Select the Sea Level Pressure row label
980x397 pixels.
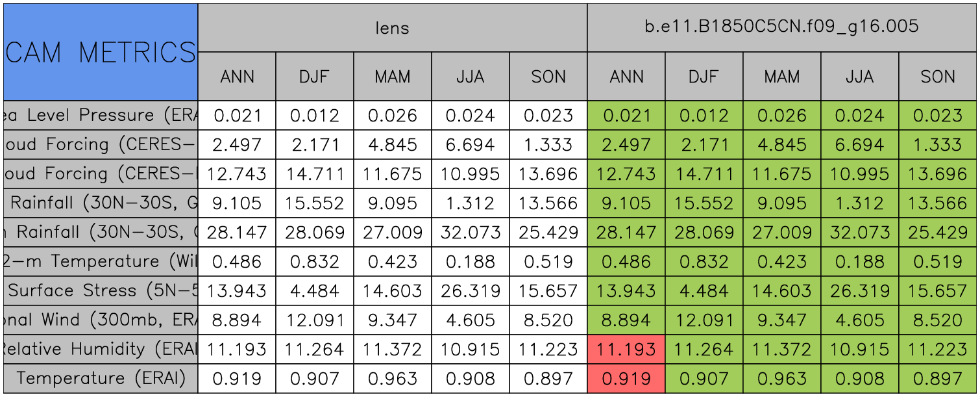(100, 115)
